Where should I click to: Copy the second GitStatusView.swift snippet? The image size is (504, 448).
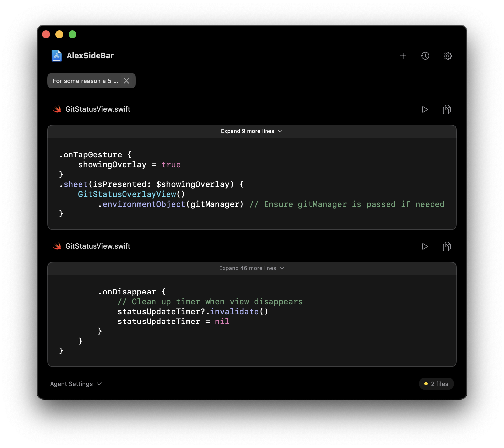[x=447, y=246]
